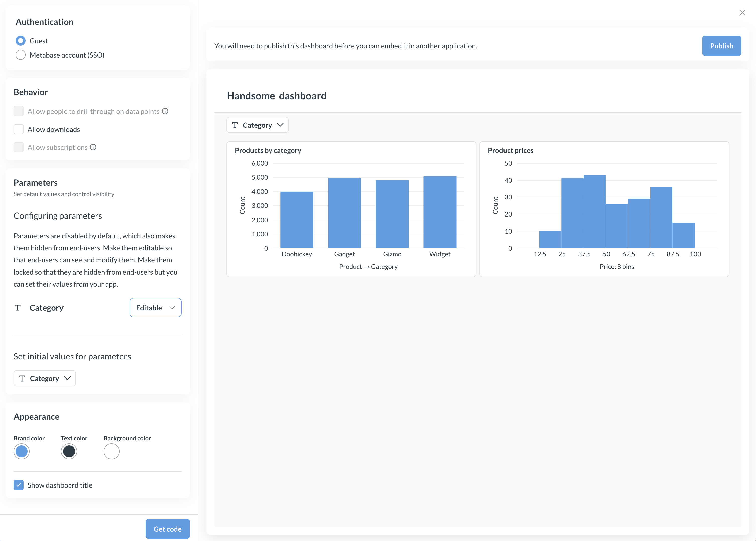Image resolution: width=756 pixels, height=541 pixels.
Task: Change the Brand color swatch
Action: click(21, 451)
